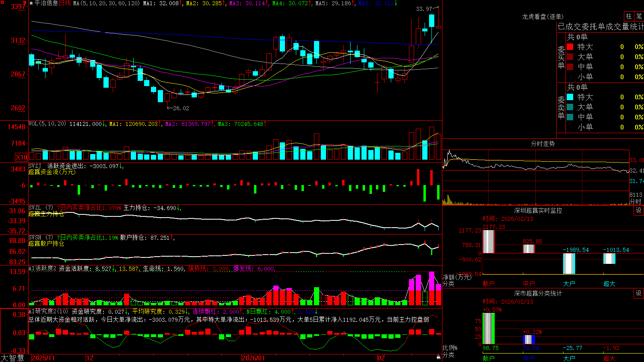Click the 散户 bar labeled 2177.23
The width and height of the screenshot is (644, 362).
(x=488, y=241)
